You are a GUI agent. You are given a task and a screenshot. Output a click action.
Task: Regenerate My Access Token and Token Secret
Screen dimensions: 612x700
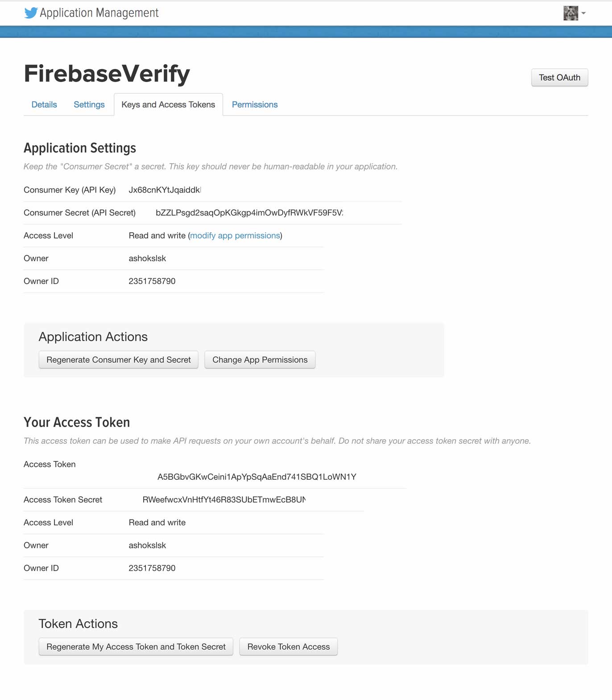(x=136, y=647)
